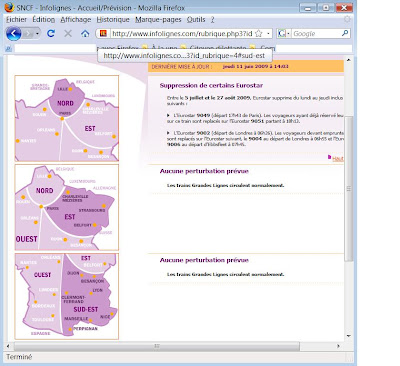The width and height of the screenshot is (400, 366).
Task: Open the address bar history dropdown
Action: [x=268, y=33]
